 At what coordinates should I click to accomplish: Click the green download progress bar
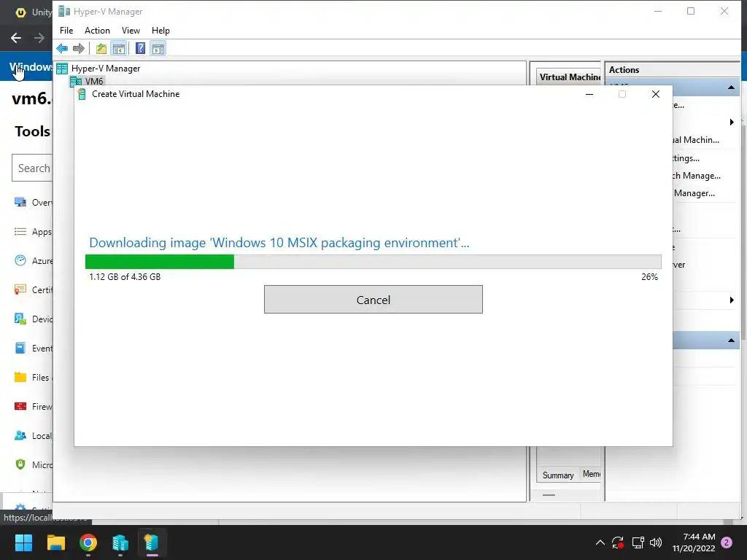tap(160, 262)
